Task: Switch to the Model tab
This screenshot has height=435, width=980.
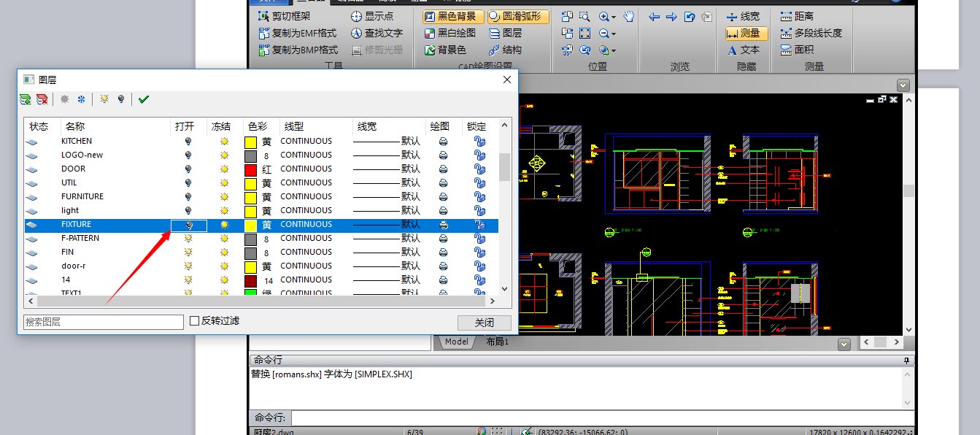Action: [x=456, y=342]
